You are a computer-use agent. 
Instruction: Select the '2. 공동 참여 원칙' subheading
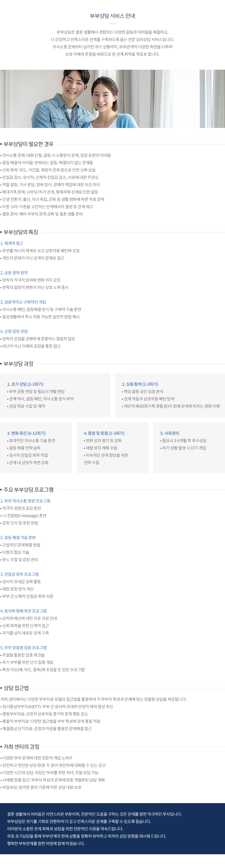click(x=14, y=273)
